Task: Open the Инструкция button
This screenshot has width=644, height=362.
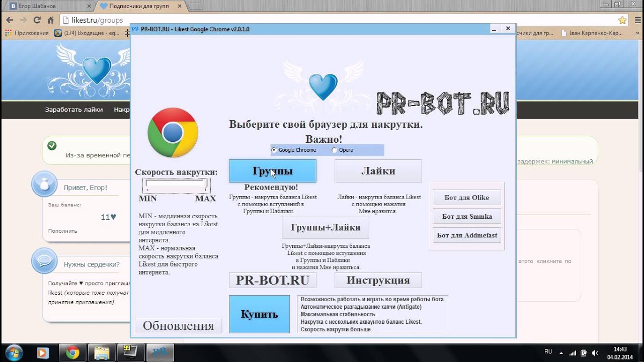Action: click(x=378, y=280)
